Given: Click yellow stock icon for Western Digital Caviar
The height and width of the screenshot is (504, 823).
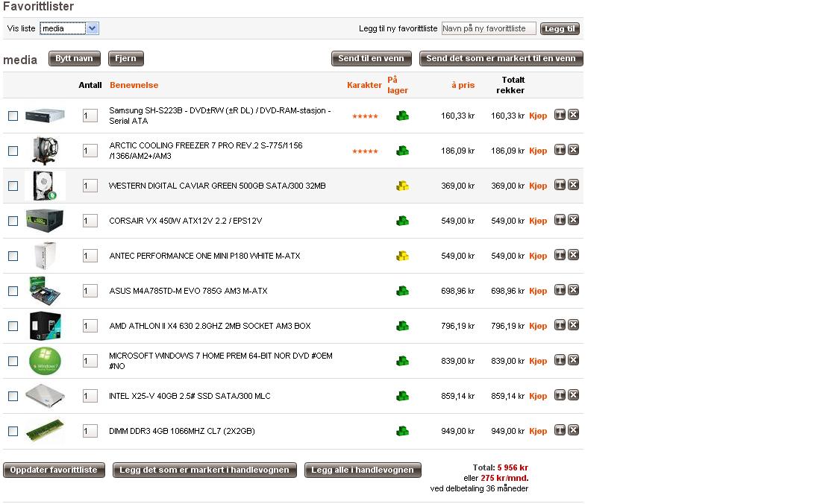Looking at the screenshot, I should [x=403, y=186].
